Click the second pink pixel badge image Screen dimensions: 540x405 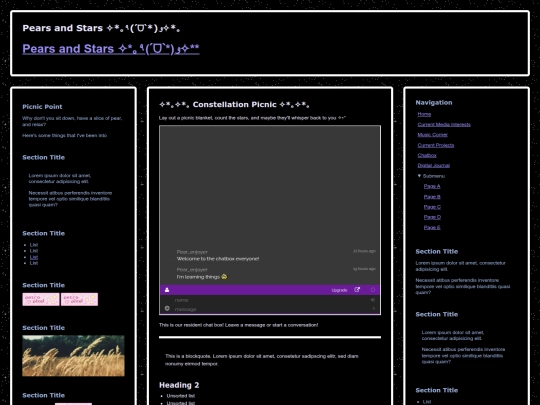point(80,299)
